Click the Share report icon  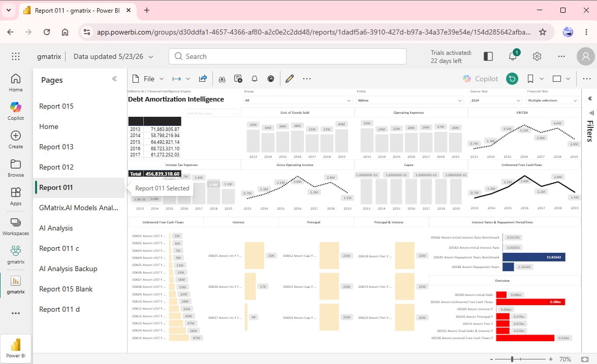click(203, 79)
